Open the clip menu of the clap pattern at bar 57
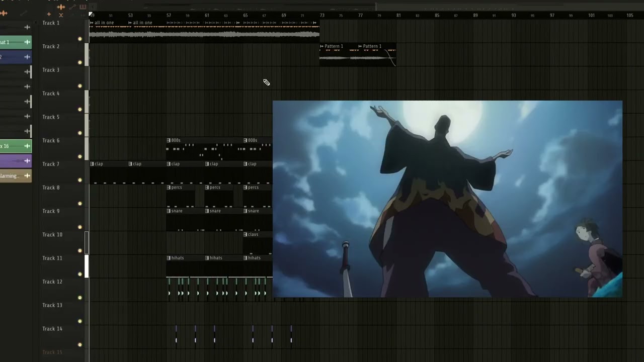644x362 pixels. tap(169, 164)
